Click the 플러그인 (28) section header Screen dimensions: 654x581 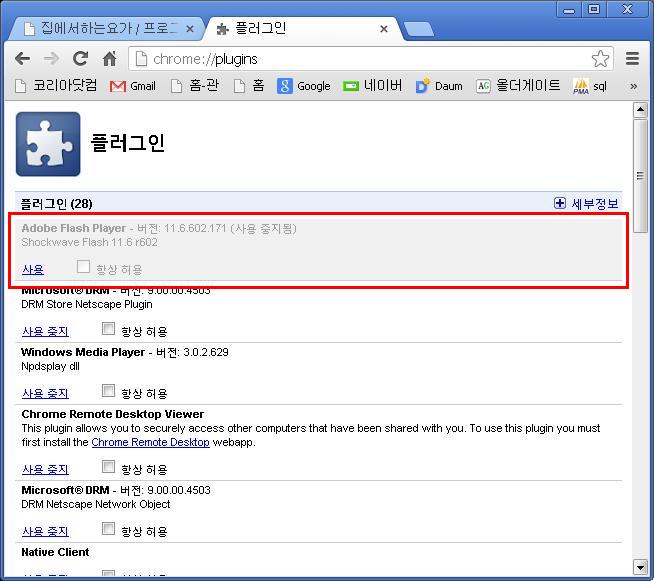pos(57,204)
